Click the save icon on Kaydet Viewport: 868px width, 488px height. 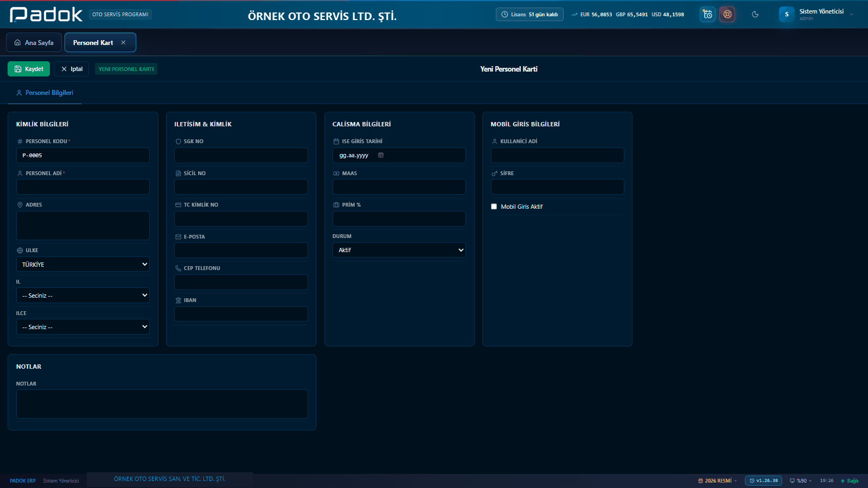[18, 69]
